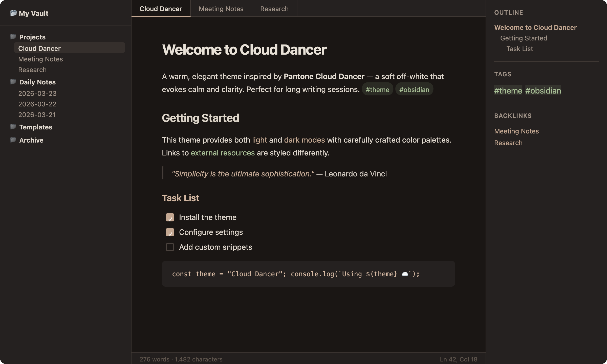The image size is (607, 364).
Task: Open the Research backlink
Action: (508, 143)
